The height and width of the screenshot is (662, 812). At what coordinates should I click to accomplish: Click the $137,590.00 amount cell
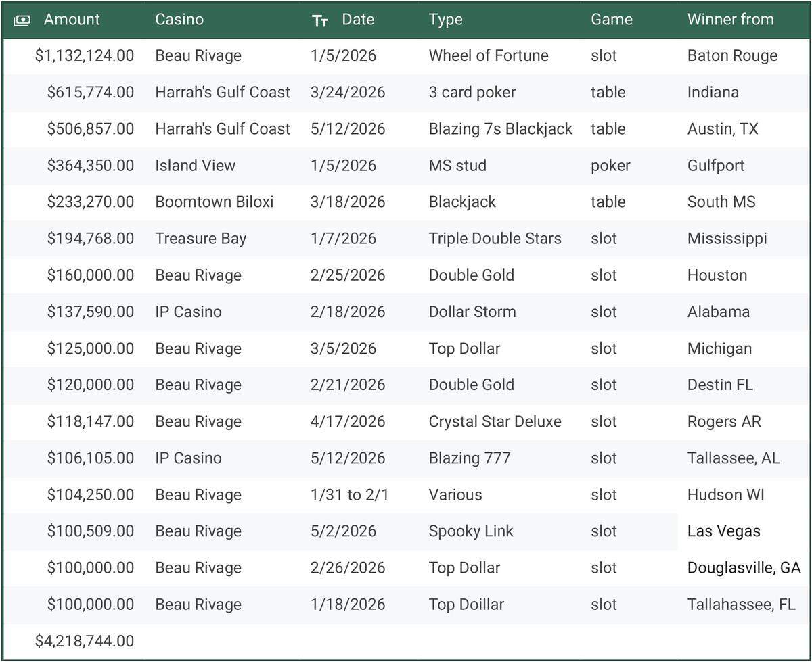(91, 311)
